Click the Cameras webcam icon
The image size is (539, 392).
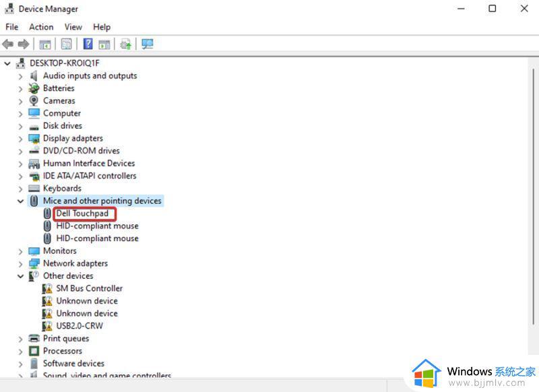coord(34,100)
